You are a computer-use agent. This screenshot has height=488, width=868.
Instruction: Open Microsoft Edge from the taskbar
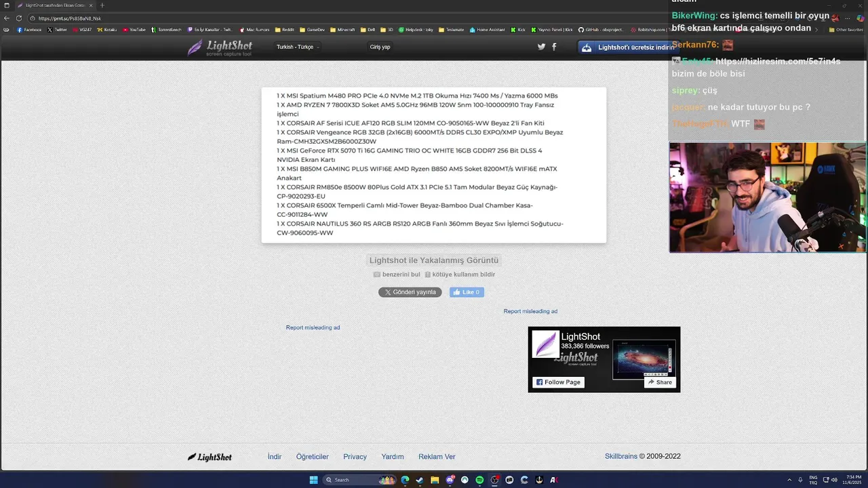405,480
